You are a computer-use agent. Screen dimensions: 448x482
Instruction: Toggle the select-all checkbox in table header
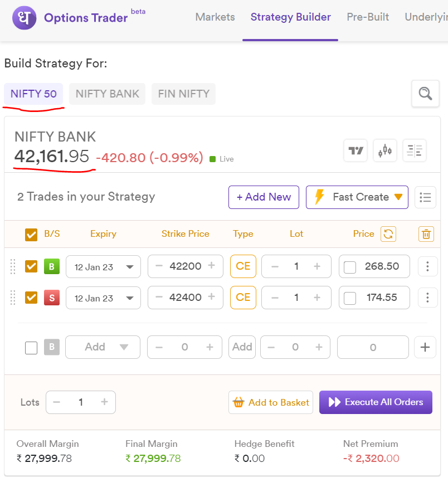pos(31,235)
